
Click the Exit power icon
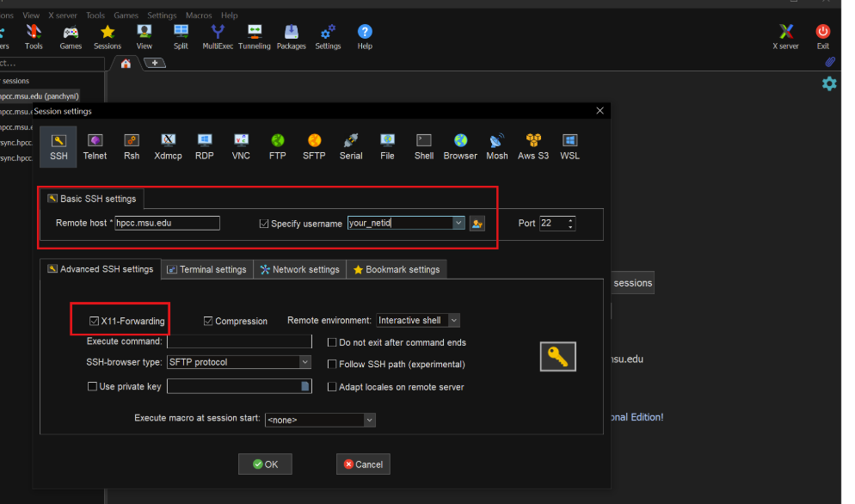pos(823,32)
